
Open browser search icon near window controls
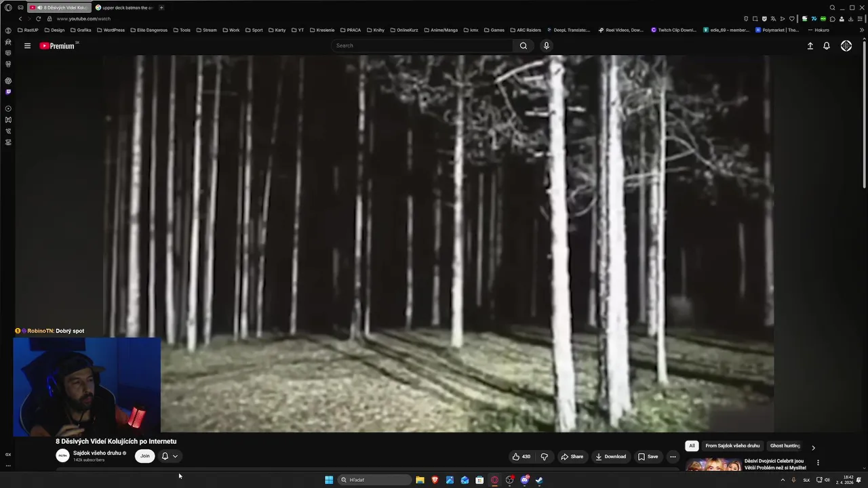(x=832, y=7)
